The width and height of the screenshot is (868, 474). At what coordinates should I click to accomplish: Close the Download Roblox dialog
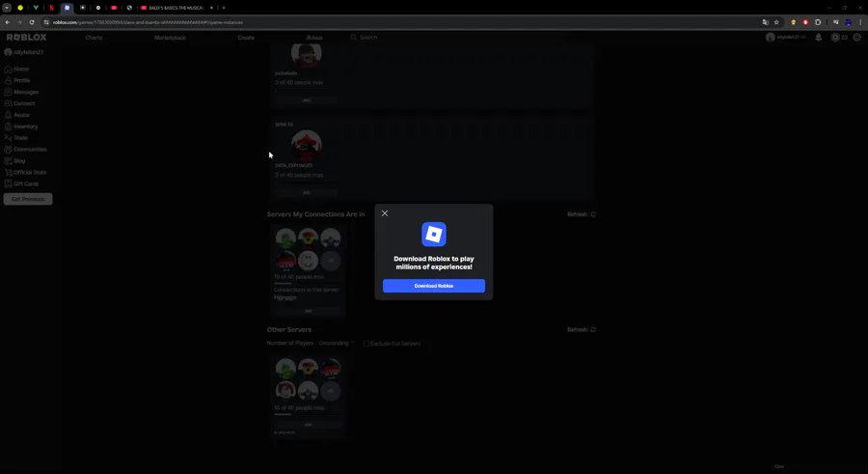[385, 213]
